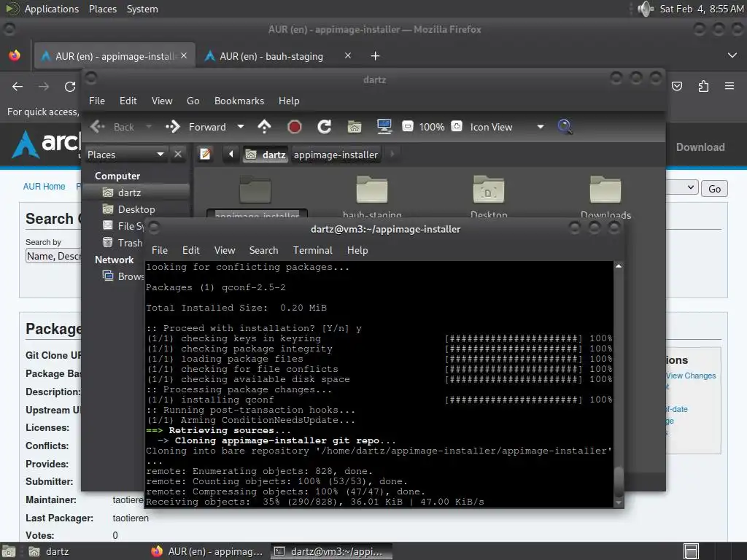This screenshot has height=560, width=747.
Task: Click the terminal scrollbar slider thumb
Action: point(619,482)
